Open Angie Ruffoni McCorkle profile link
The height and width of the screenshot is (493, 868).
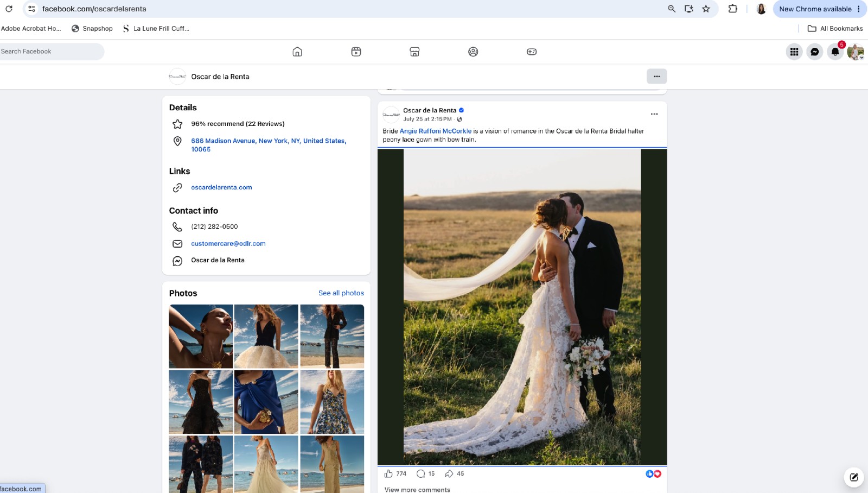[x=436, y=131]
